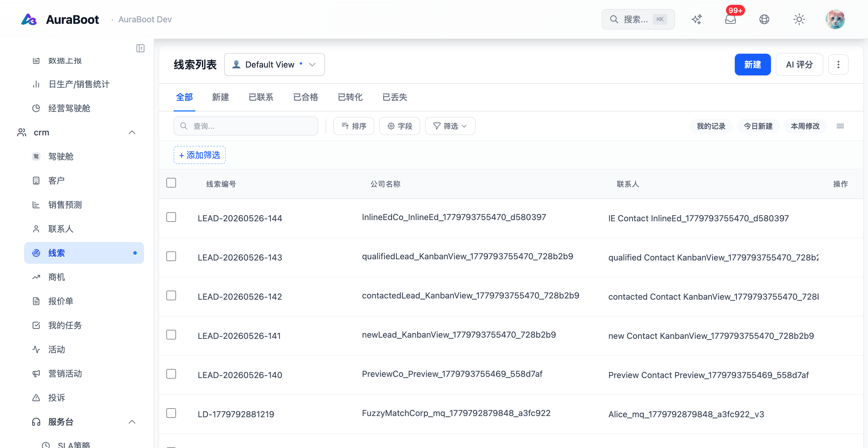Click the three-dot more actions button

[x=838, y=65]
